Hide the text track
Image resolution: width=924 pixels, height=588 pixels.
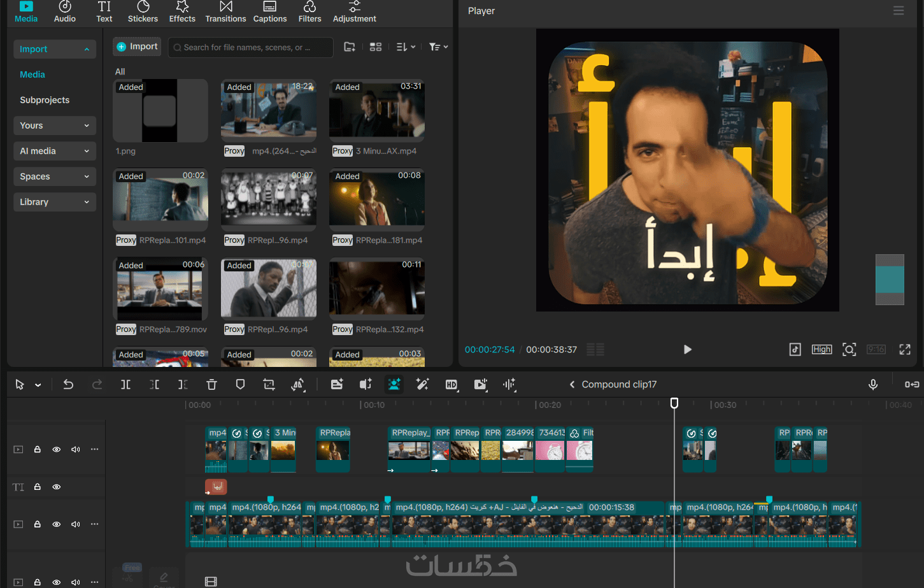pyautogui.click(x=57, y=487)
